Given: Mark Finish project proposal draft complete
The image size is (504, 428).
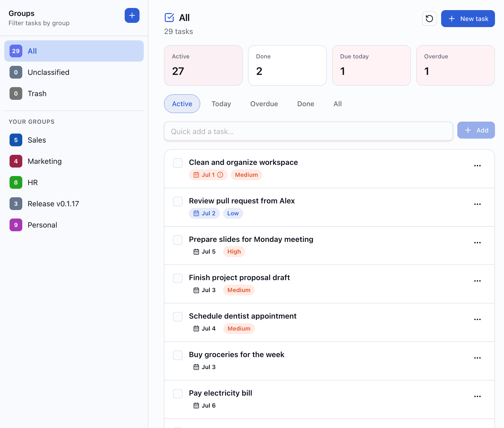Looking at the screenshot, I should 178,278.
